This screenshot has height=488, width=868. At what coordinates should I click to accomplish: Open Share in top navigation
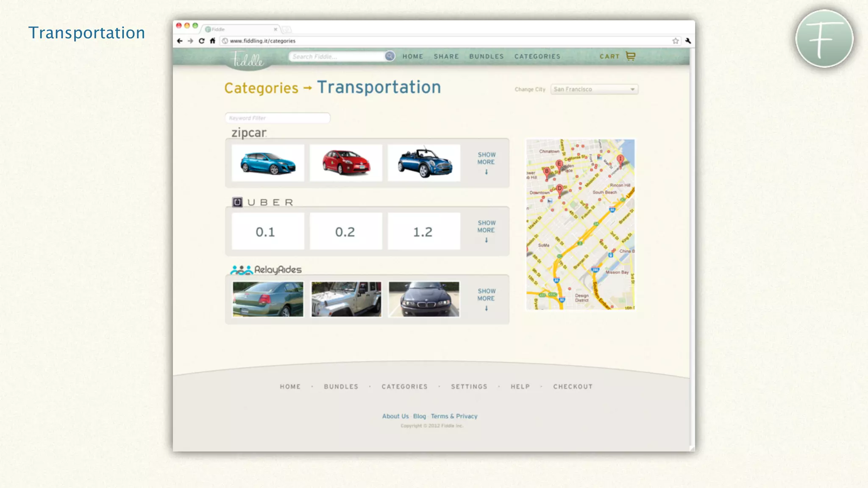pos(446,56)
